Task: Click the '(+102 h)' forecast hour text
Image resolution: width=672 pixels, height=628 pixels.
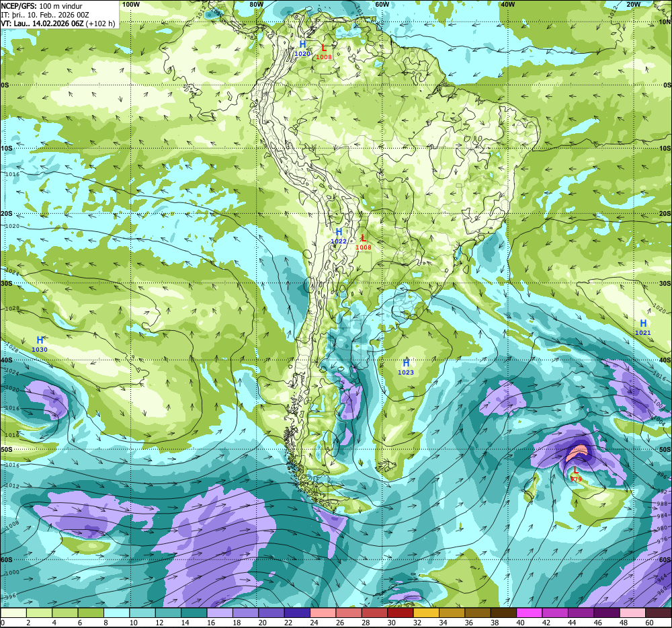Action: [x=100, y=24]
